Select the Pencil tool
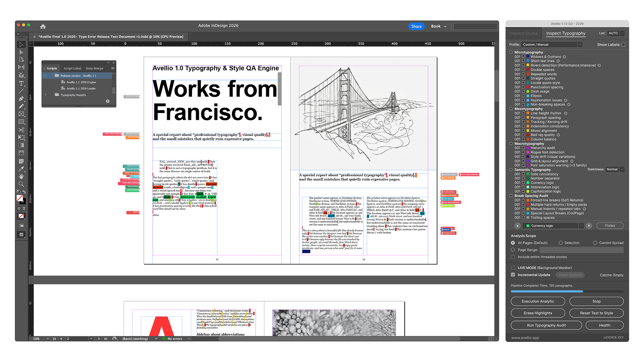 tap(21, 106)
